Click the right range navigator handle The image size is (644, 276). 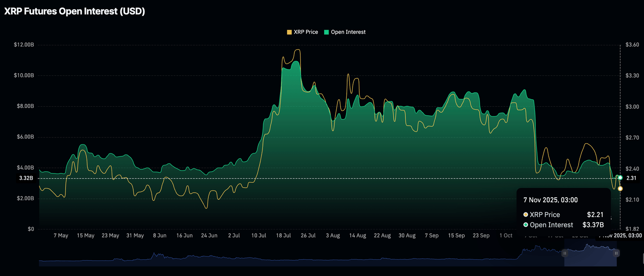coord(616,253)
